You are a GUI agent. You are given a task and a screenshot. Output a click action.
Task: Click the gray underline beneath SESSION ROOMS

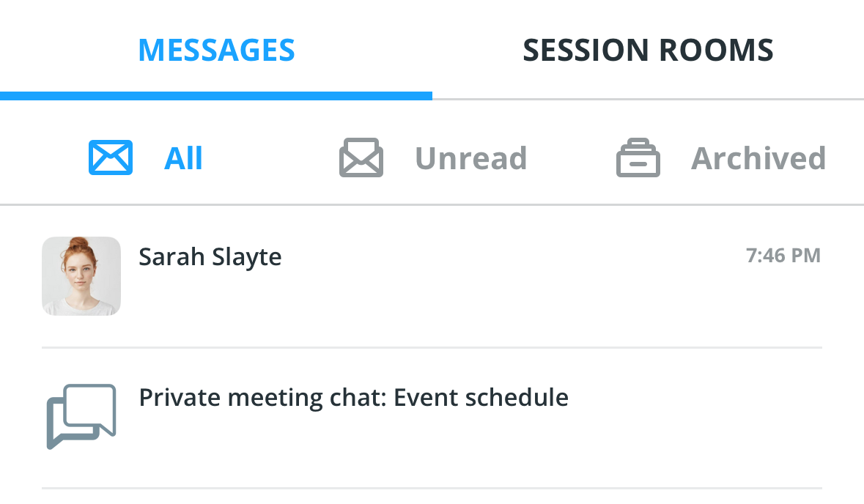coord(648,99)
